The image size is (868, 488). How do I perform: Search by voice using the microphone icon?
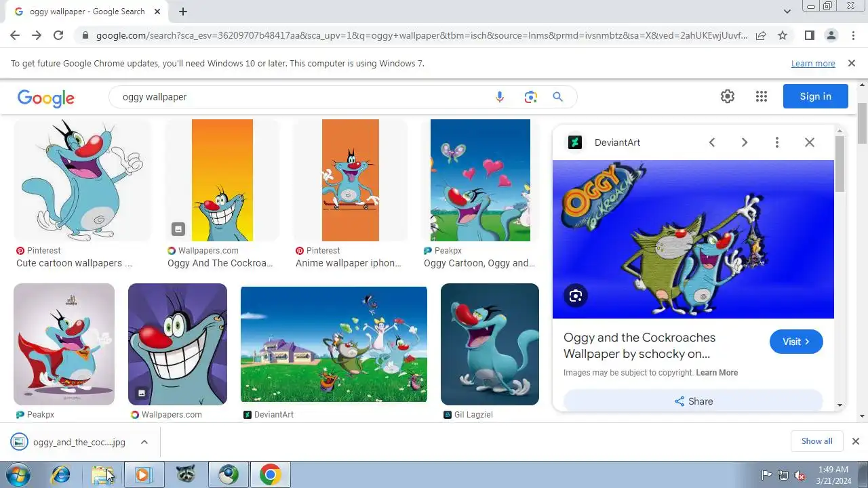pos(500,97)
